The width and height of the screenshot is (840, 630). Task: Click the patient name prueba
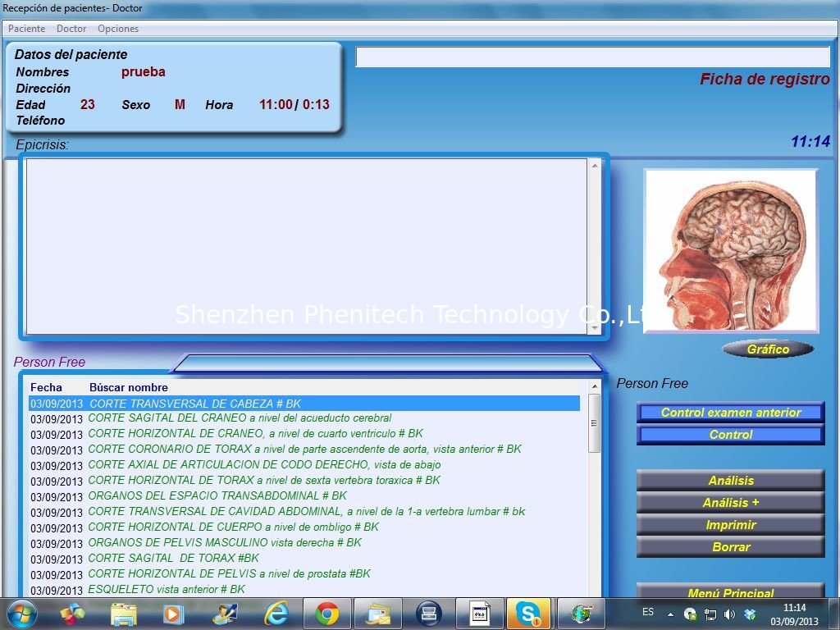point(143,72)
